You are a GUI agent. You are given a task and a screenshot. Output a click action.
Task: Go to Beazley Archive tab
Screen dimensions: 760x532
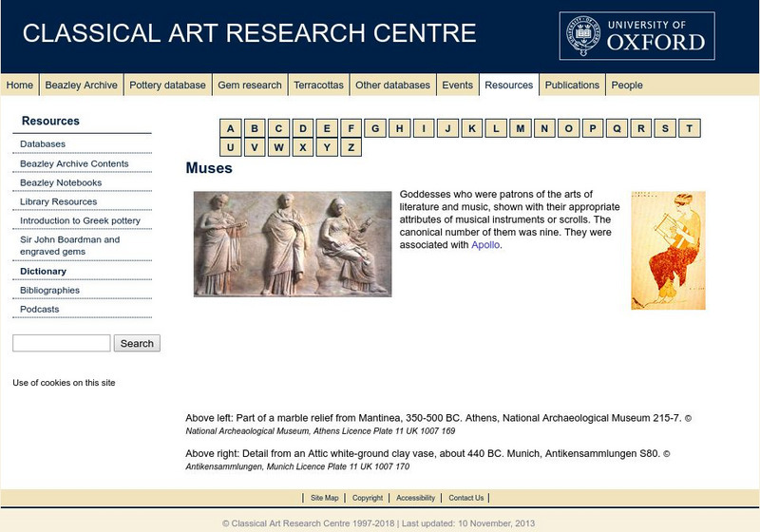[81, 85]
